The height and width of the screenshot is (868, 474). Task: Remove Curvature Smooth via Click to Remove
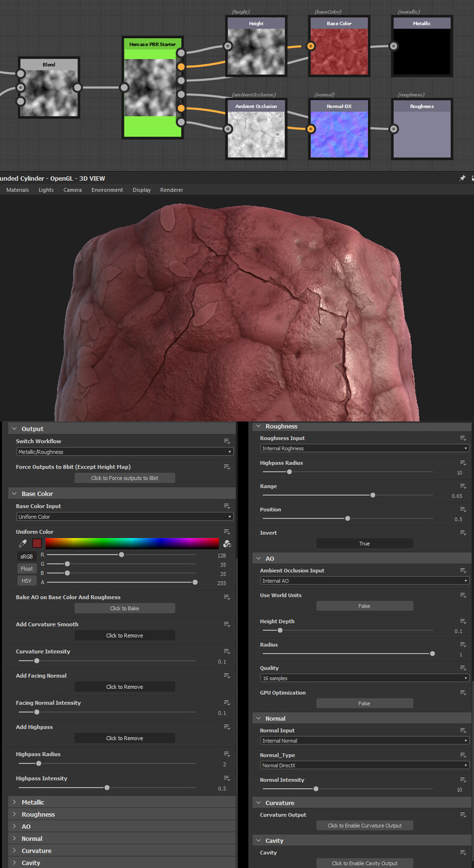125,635
